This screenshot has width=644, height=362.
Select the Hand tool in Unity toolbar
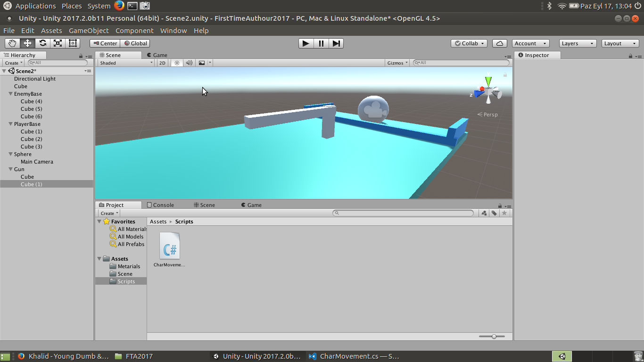pos(12,43)
